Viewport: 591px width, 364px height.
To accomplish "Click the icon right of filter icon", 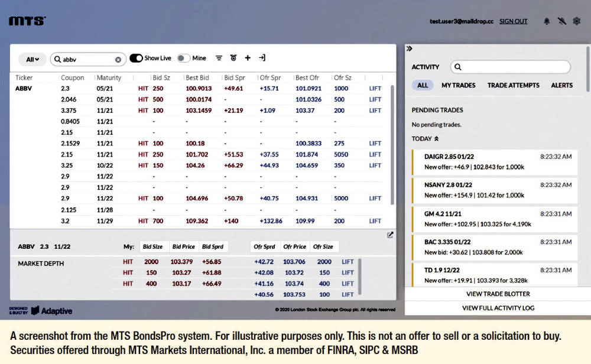I will click(233, 58).
